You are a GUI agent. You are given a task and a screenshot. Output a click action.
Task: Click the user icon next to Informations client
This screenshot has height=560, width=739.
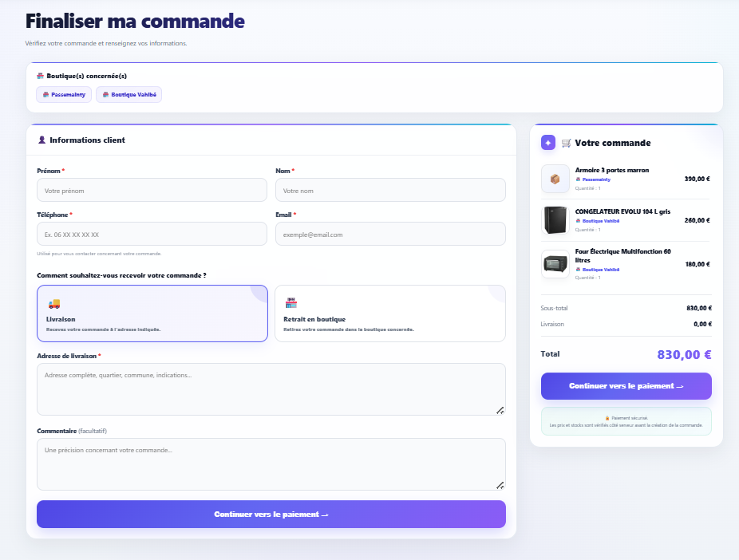(x=42, y=140)
